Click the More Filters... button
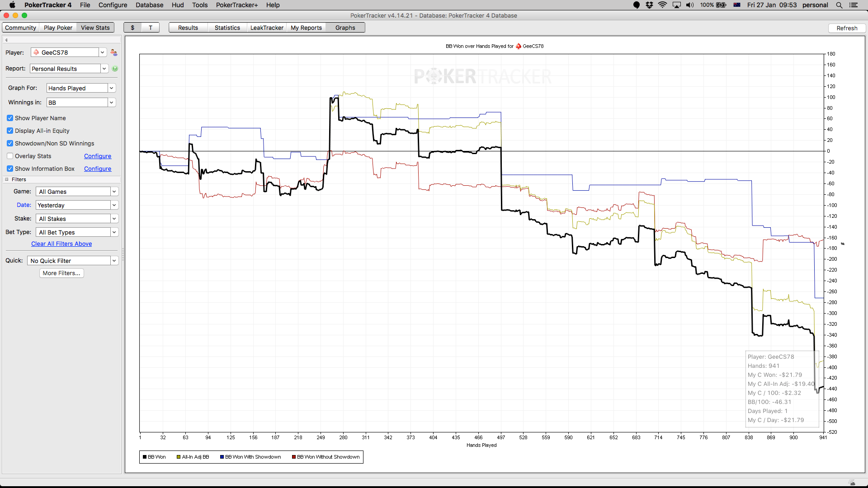Viewport: 868px width, 488px height. point(61,273)
